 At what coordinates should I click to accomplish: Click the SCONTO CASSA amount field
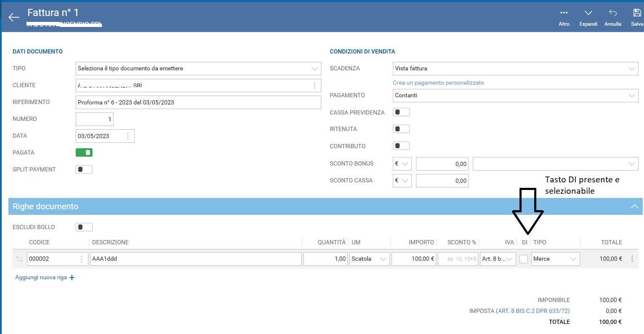[x=442, y=181]
